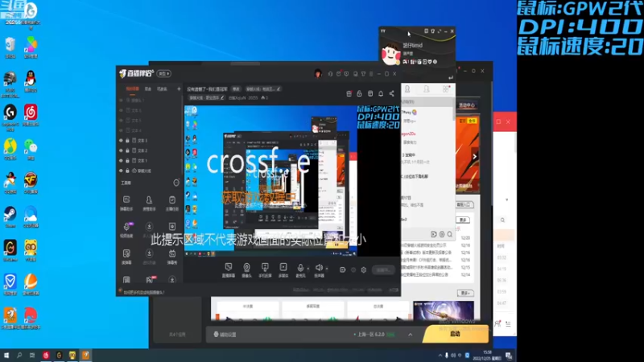Open Steam from the desktop

point(10,217)
